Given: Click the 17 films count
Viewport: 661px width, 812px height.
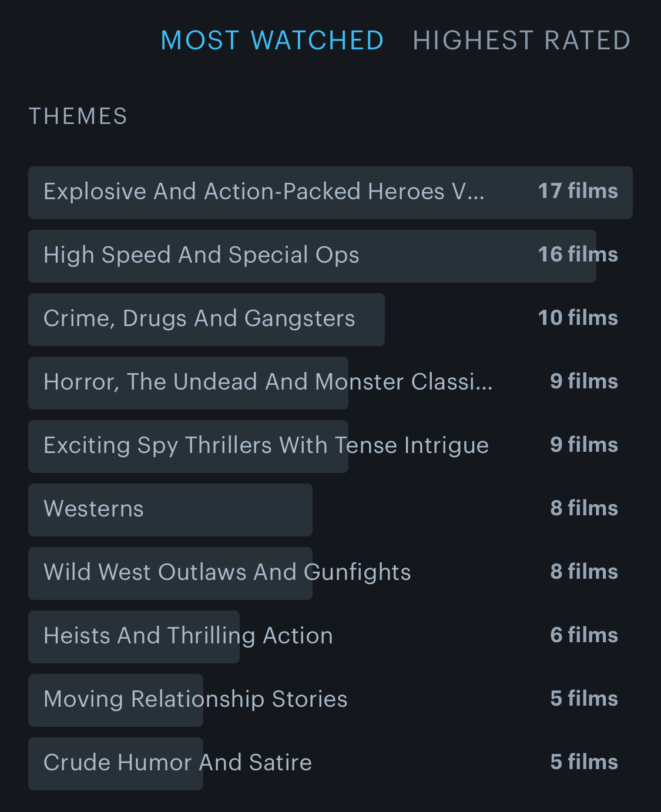Looking at the screenshot, I should (578, 192).
